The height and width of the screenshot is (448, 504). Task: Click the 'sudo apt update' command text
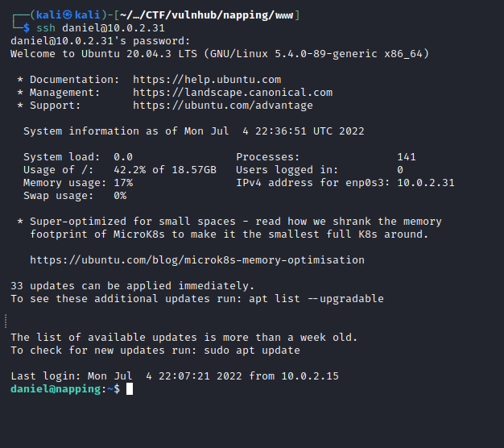click(x=252, y=350)
